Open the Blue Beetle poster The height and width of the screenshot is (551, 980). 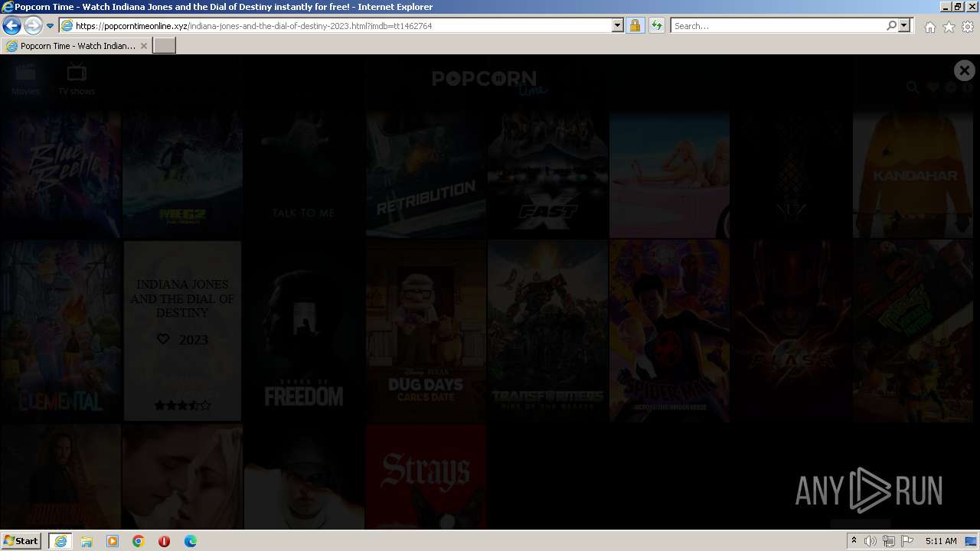point(60,174)
